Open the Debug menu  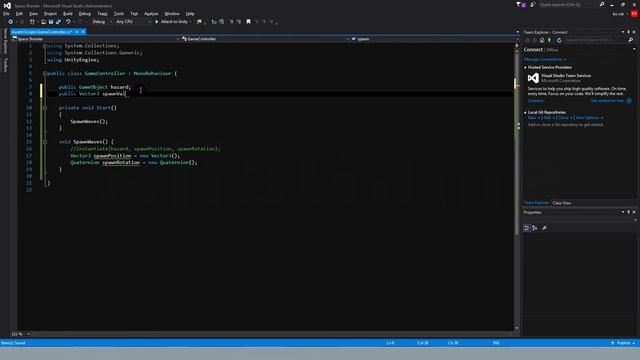(x=84, y=13)
